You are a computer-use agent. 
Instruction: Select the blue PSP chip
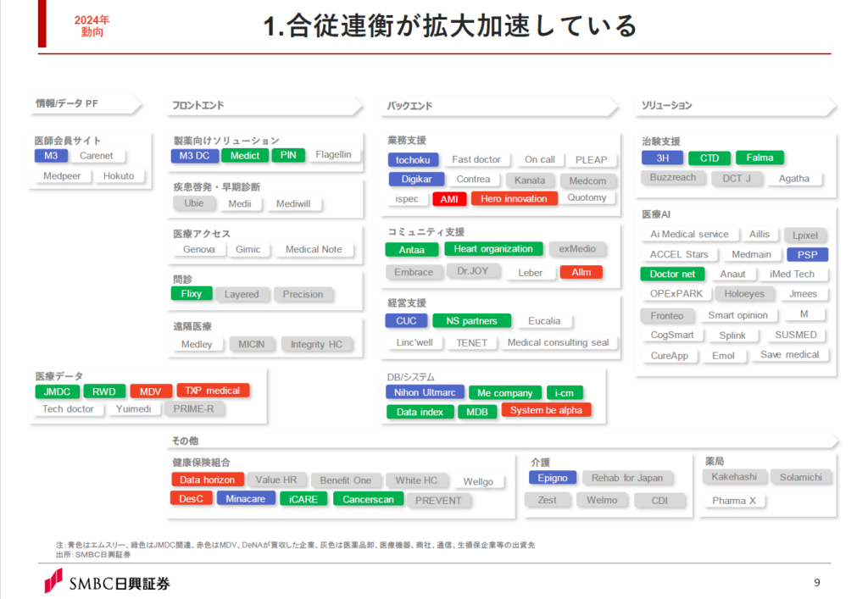point(807,254)
